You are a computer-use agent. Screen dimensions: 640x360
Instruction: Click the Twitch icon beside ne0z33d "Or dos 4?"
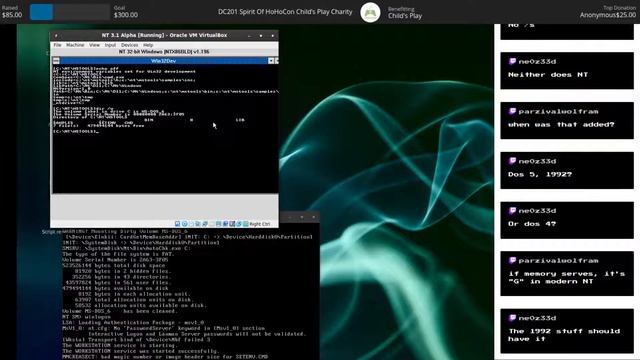click(512, 211)
